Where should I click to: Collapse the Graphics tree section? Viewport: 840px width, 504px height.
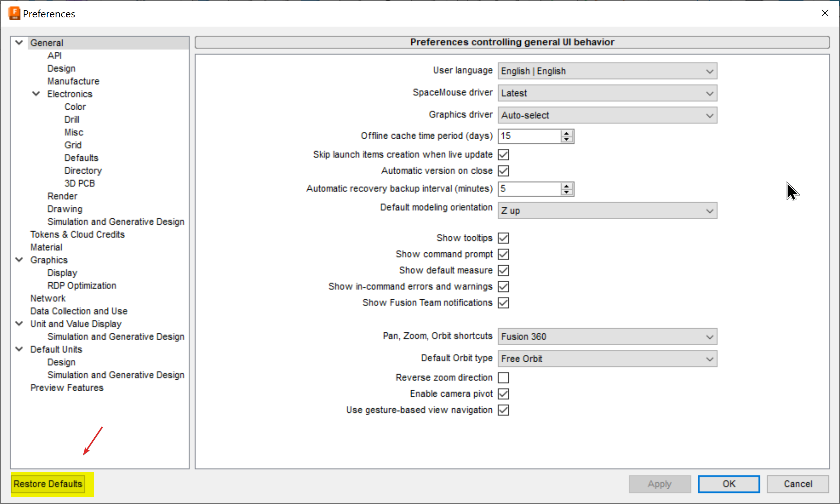(19, 259)
